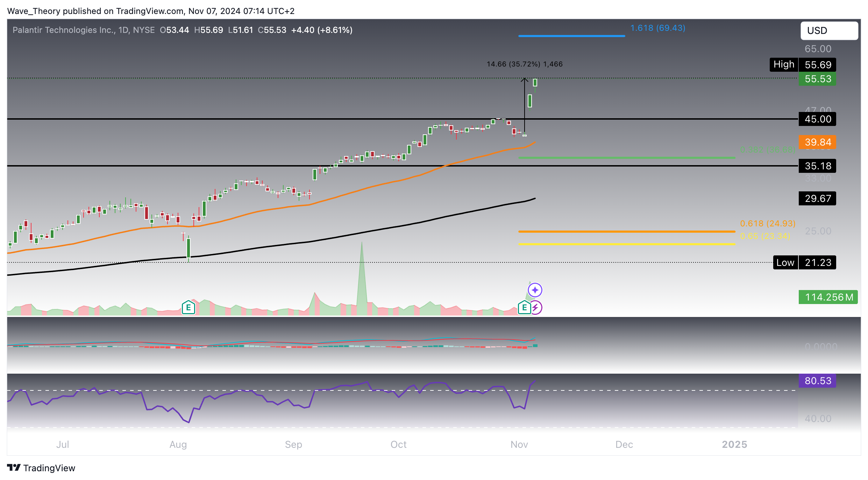Select the 1.618 (69.43) Fibonacci label
The height and width of the screenshot is (480, 868).
click(657, 28)
